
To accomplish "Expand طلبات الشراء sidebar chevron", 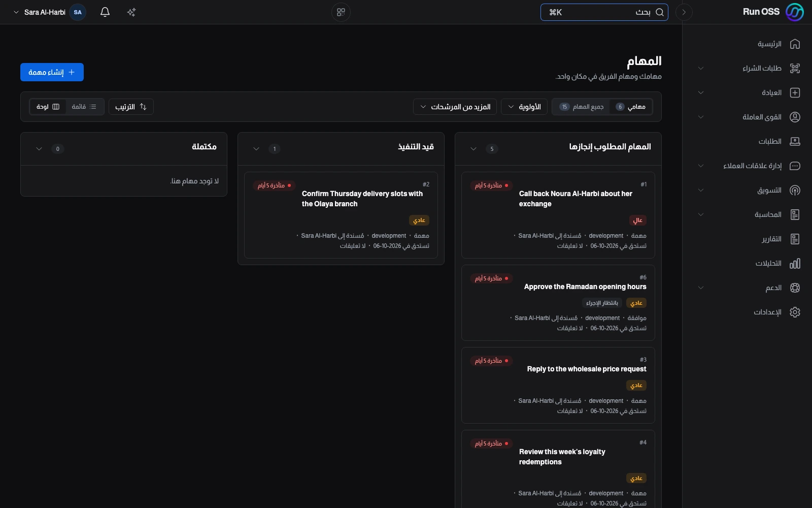I will [701, 68].
